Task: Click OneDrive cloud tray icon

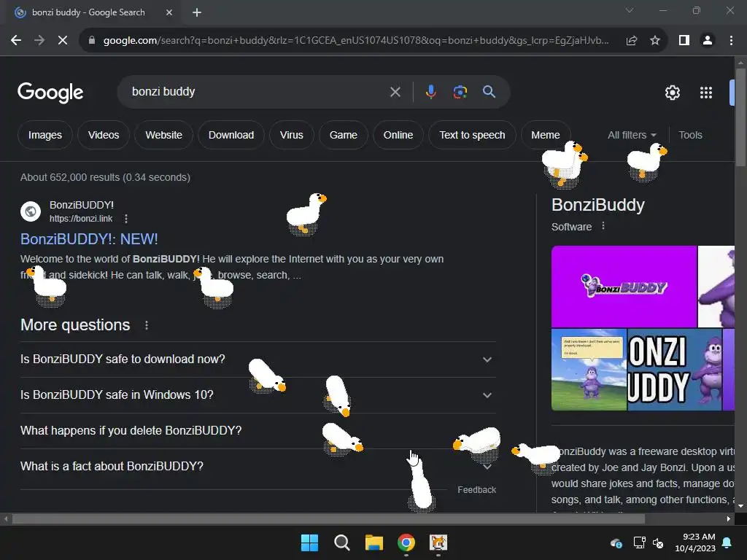Action: click(x=616, y=542)
